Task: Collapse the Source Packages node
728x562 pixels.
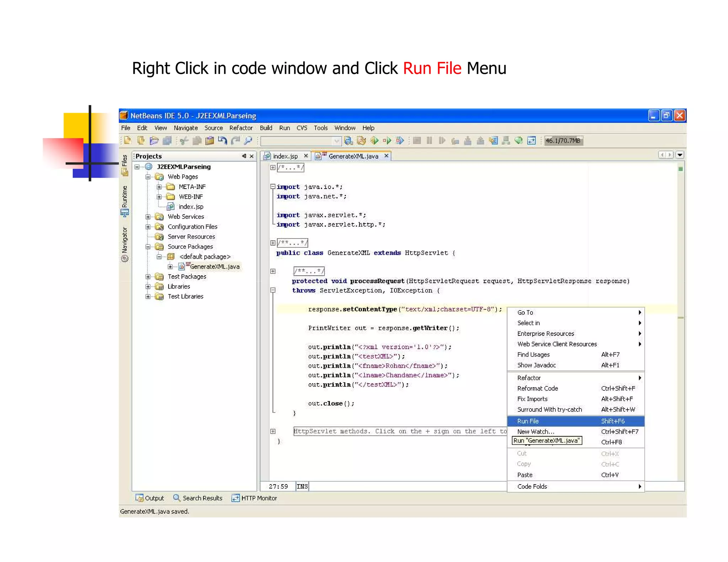Action: pos(148,247)
